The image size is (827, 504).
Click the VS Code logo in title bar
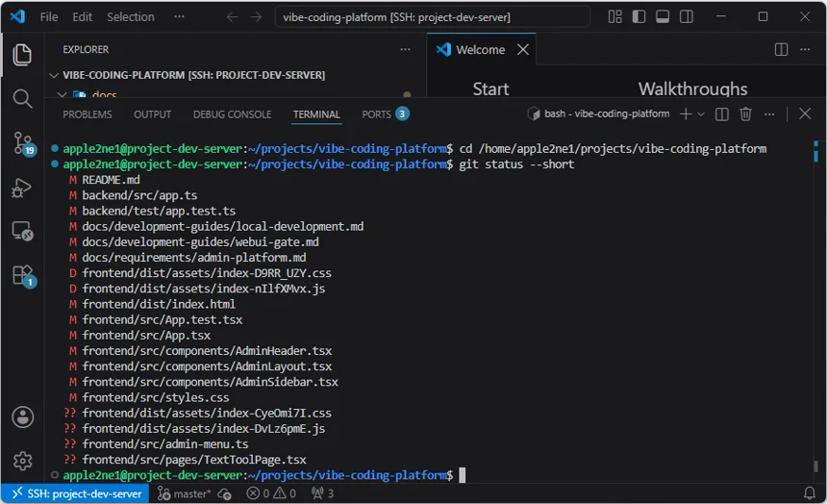coord(17,17)
